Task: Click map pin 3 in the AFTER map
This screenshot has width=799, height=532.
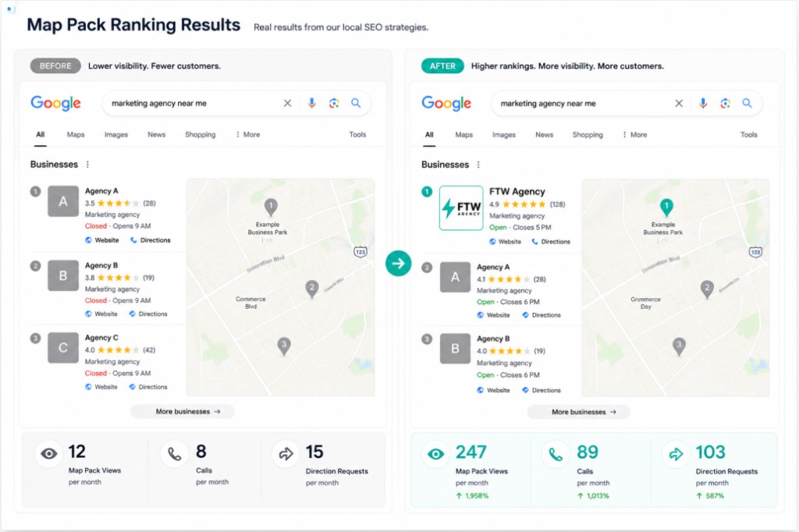Action: [x=679, y=346]
